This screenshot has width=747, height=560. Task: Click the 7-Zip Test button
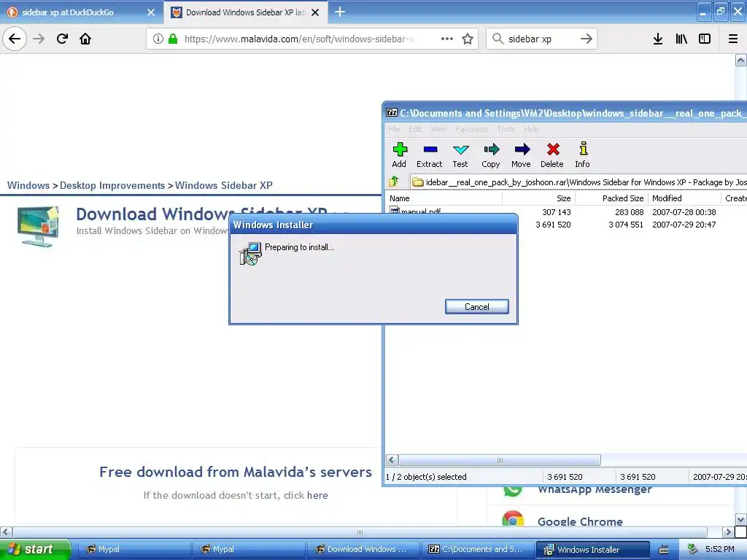[460, 155]
